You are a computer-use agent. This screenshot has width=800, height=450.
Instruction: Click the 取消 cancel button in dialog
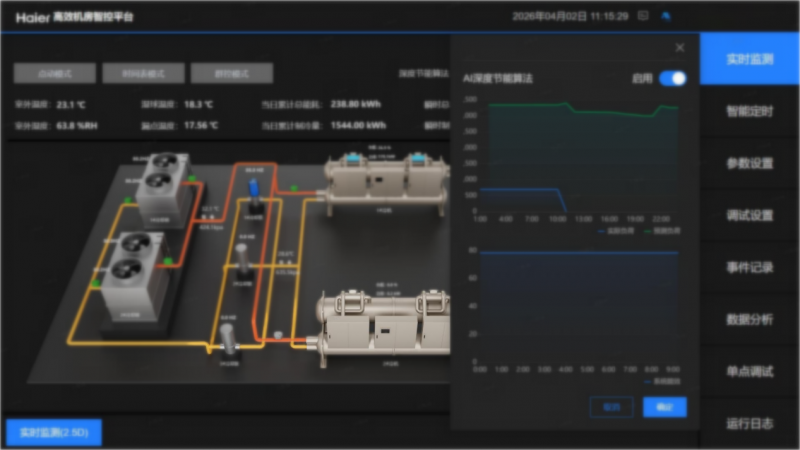click(x=611, y=406)
